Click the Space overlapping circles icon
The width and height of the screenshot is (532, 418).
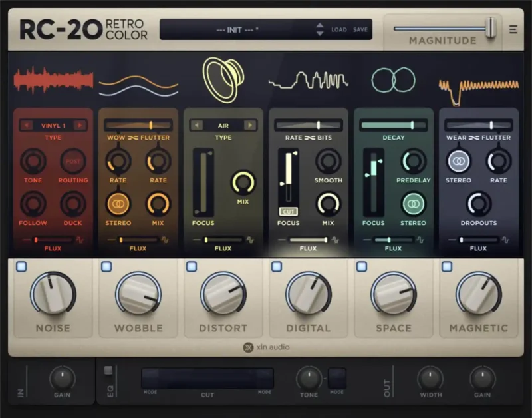(392, 81)
